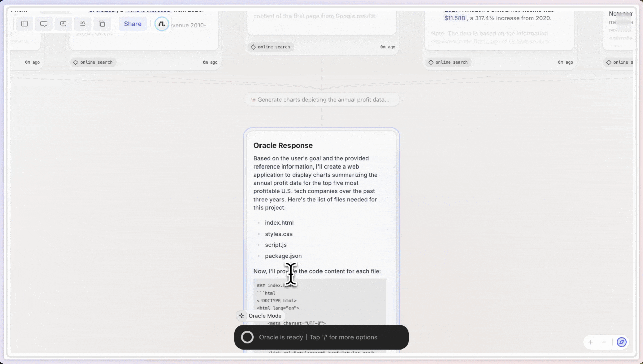Click the Oracle Mode sparkle icon
Screen dimensions: 643x364
[241, 316]
